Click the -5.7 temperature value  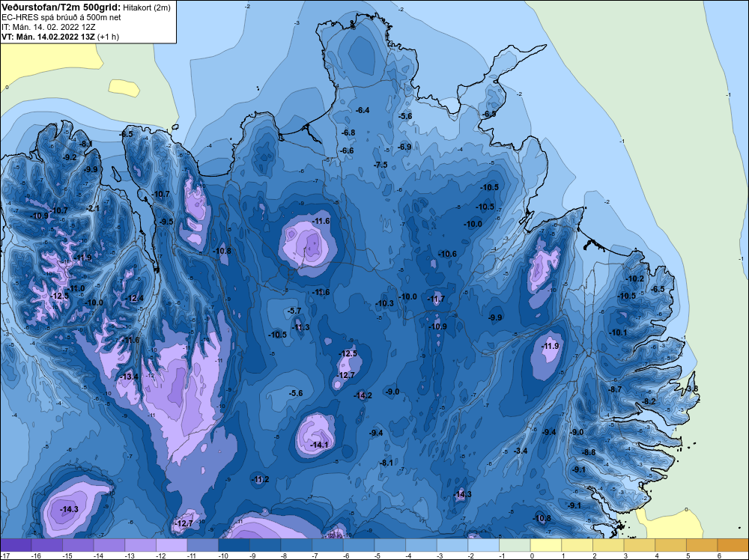click(294, 311)
